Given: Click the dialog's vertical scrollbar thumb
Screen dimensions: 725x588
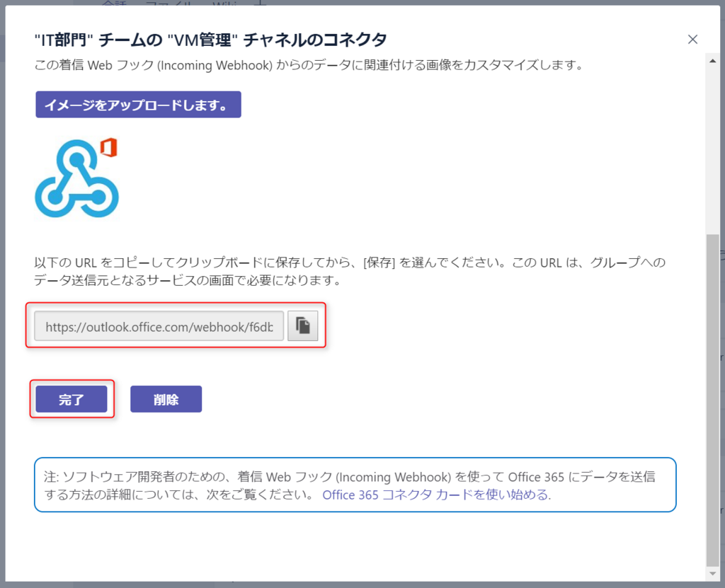Looking at the screenshot, I should click(712, 400).
